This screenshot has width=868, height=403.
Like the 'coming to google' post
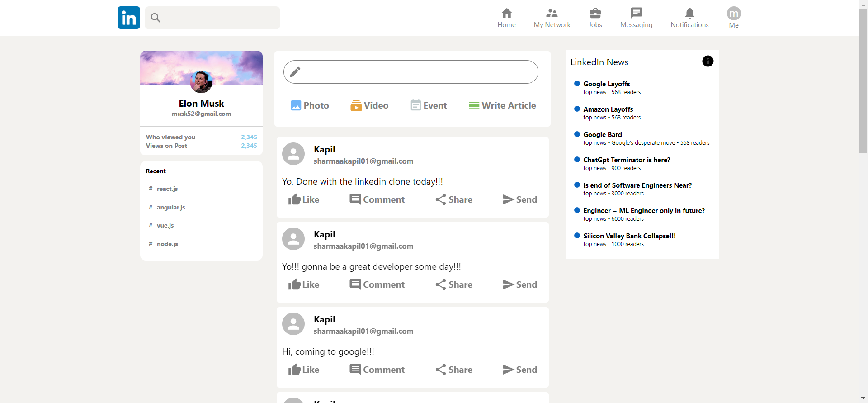pyautogui.click(x=304, y=370)
